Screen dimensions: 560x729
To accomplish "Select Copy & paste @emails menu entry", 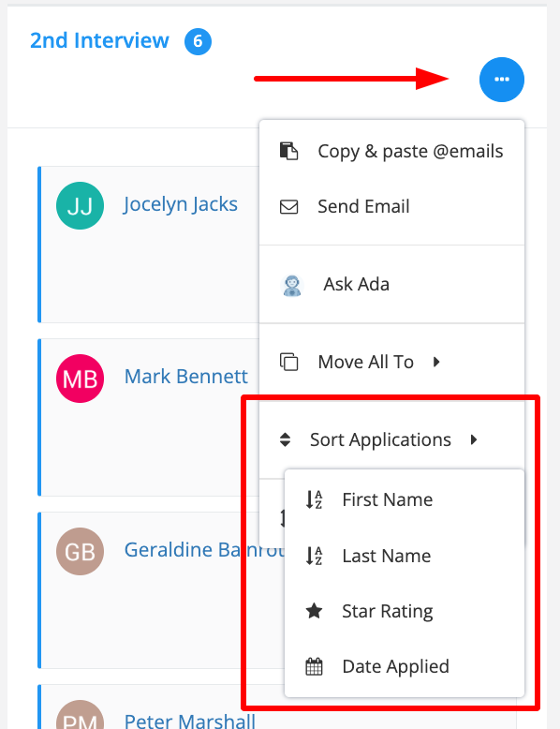I will tap(391, 152).
